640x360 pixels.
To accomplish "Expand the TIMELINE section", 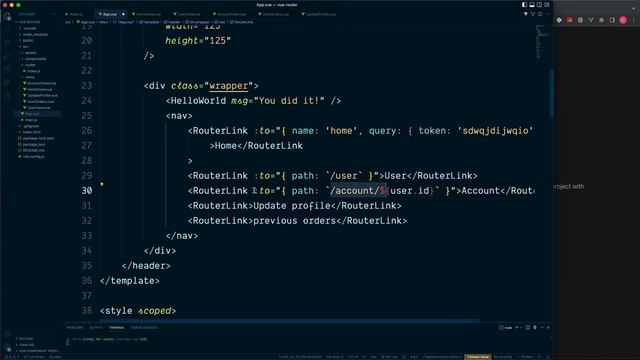I will coord(27,344).
